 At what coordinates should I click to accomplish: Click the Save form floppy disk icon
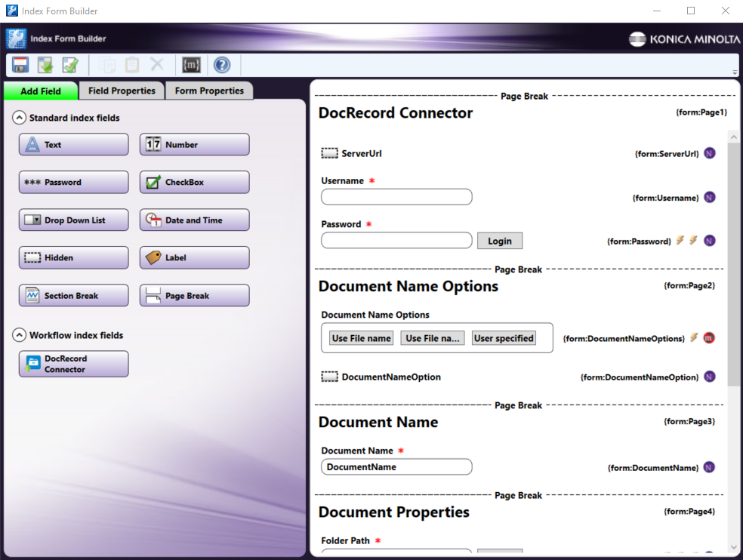(20, 65)
